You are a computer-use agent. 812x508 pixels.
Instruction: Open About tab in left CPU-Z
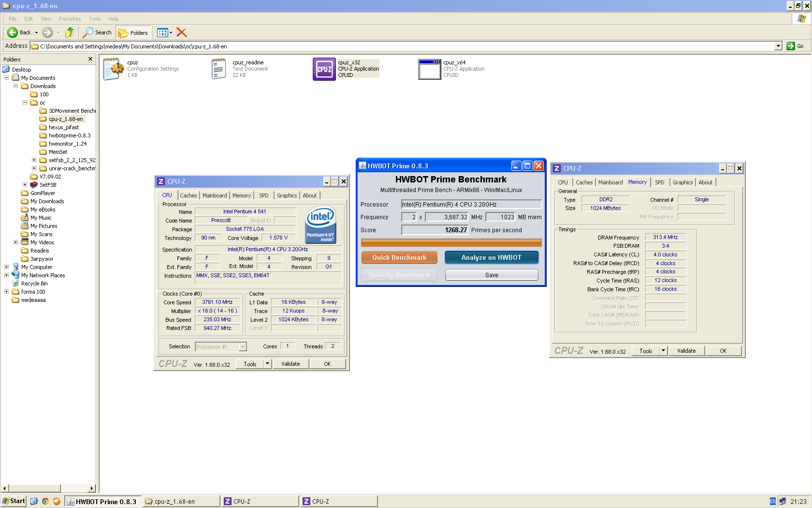pos(310,195)
